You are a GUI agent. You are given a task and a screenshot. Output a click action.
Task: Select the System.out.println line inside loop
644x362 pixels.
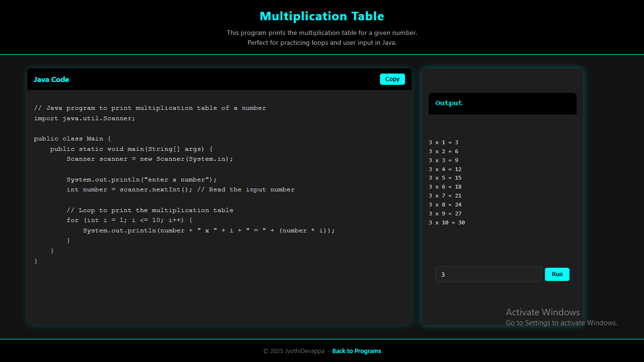(x=209, y=230)
